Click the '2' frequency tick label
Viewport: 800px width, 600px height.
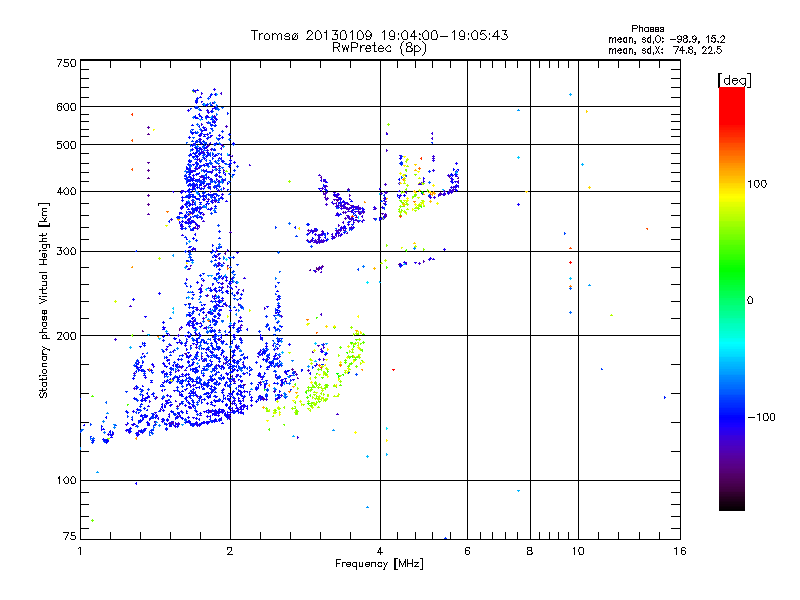230,551
